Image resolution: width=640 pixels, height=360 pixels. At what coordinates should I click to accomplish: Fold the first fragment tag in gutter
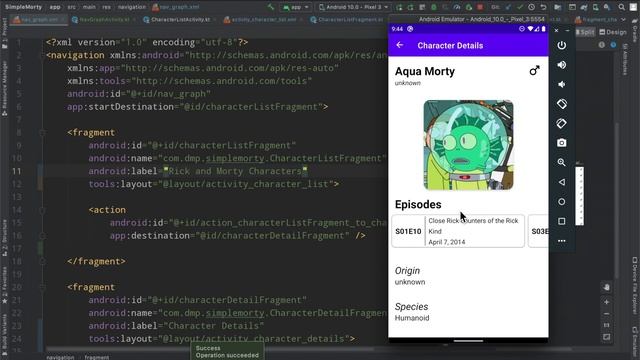(x=42, y=133)
